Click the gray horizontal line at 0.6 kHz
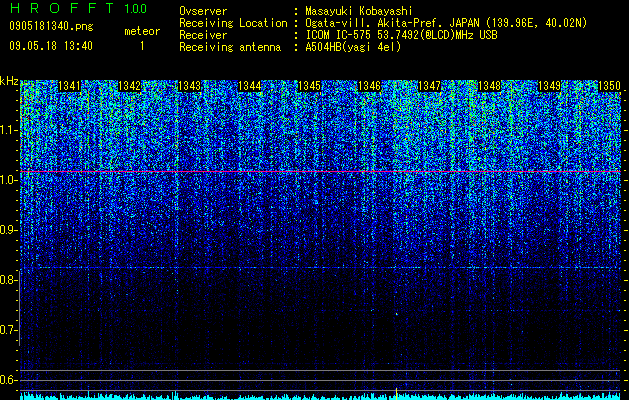629x400 pixels. [324, 380]
